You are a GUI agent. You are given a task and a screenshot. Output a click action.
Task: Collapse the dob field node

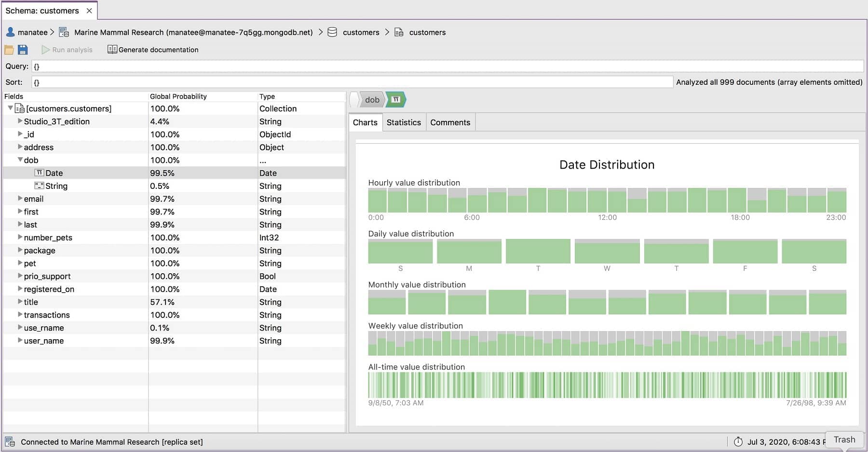click(x=20, y=160)
